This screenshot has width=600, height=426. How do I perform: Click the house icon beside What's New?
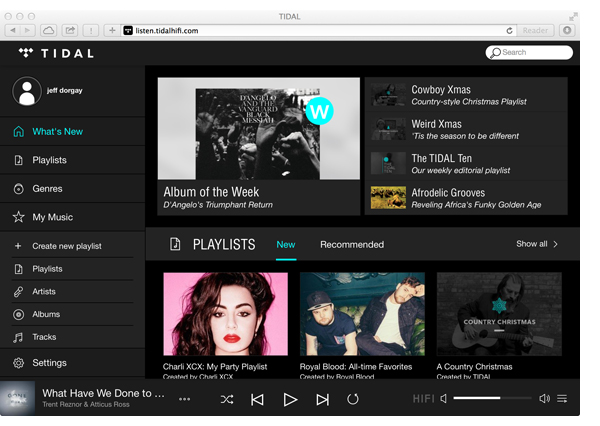pyautogui.click(x=18, y=131)
